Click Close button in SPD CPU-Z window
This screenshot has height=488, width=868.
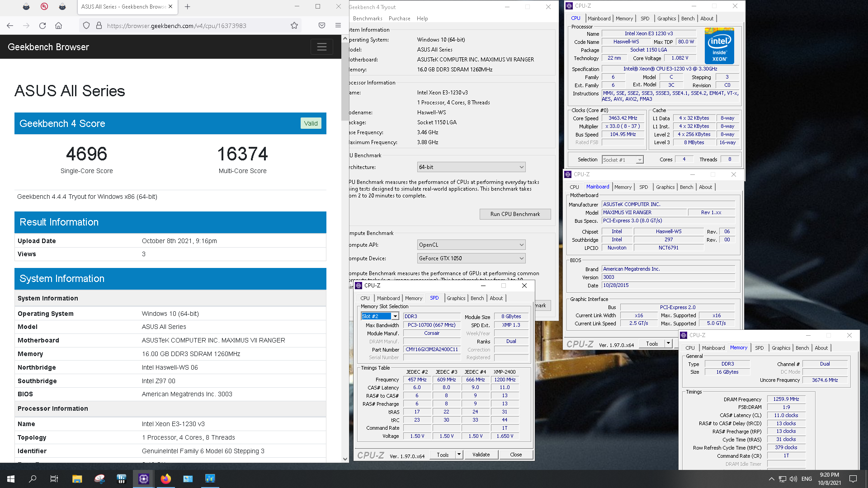(x=516, y=455)
